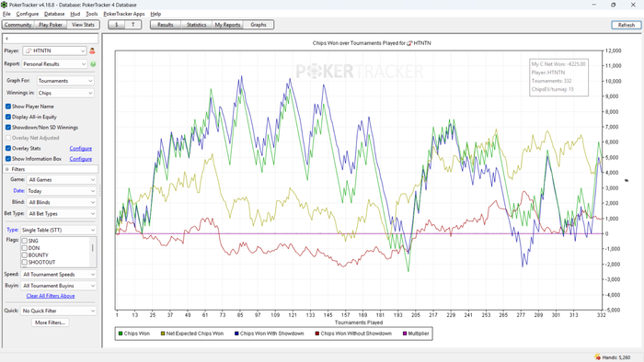Image resolution: width=644 pixels, height=362 pixels.
Task: Click the Multiplier legend marker
Action: [405, 334]
